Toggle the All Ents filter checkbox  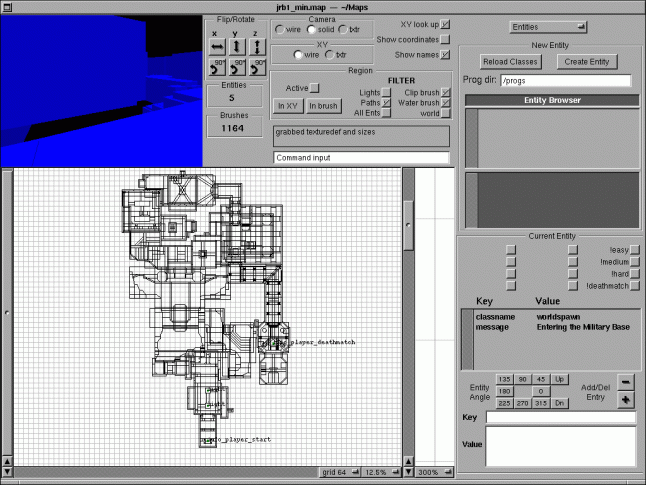click(x=386, y=112)
